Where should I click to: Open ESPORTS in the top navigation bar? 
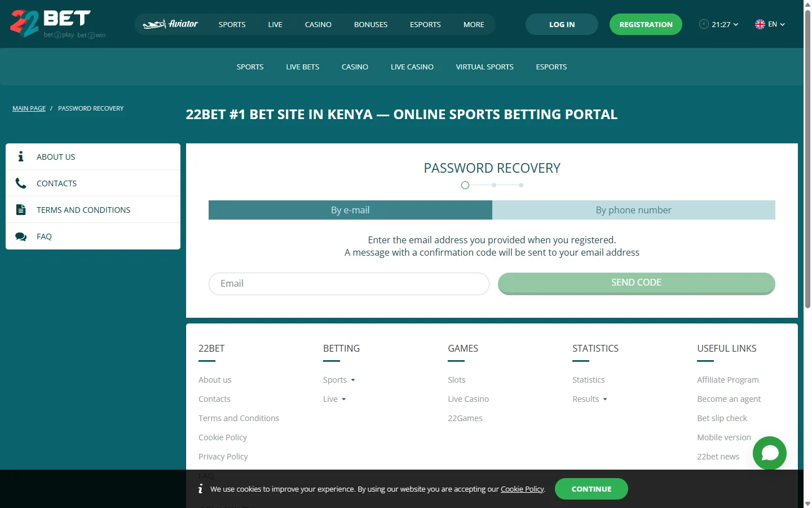[425, 24]
